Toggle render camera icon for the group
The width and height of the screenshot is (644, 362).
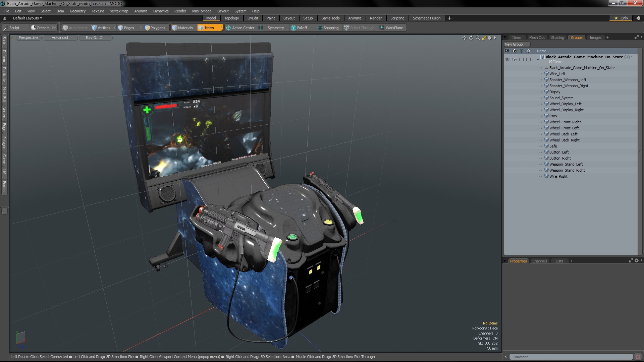click(515, 59)
